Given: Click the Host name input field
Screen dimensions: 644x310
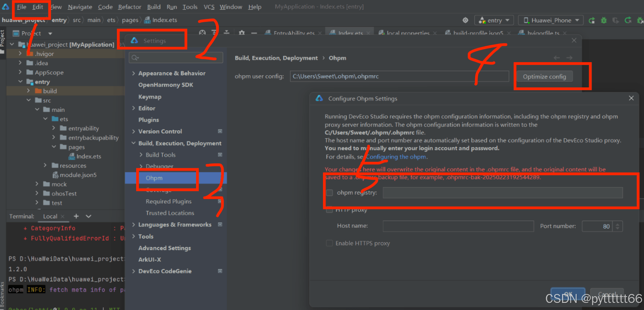Looking at the screenshot, I should click(x=458, y=226).
